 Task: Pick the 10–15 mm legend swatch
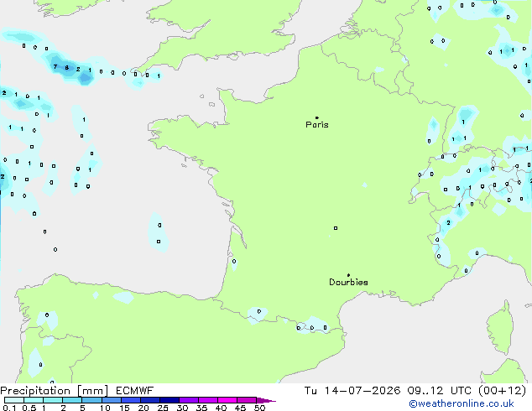(x=111, y=400)
